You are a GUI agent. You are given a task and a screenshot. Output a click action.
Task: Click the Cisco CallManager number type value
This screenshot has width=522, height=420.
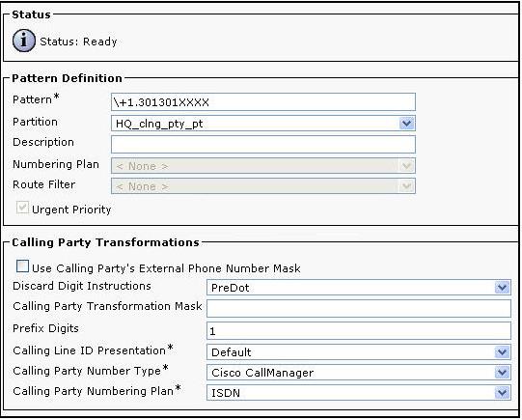click(262, 373)
